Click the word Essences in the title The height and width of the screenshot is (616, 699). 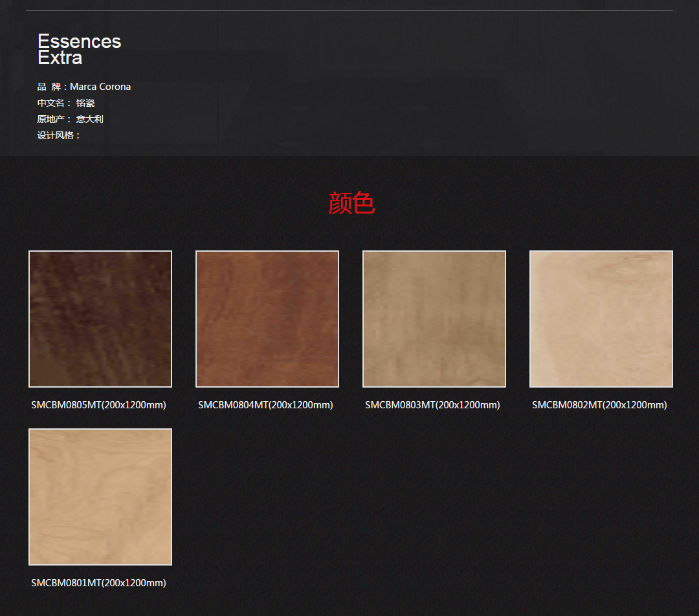coord(79,41)
